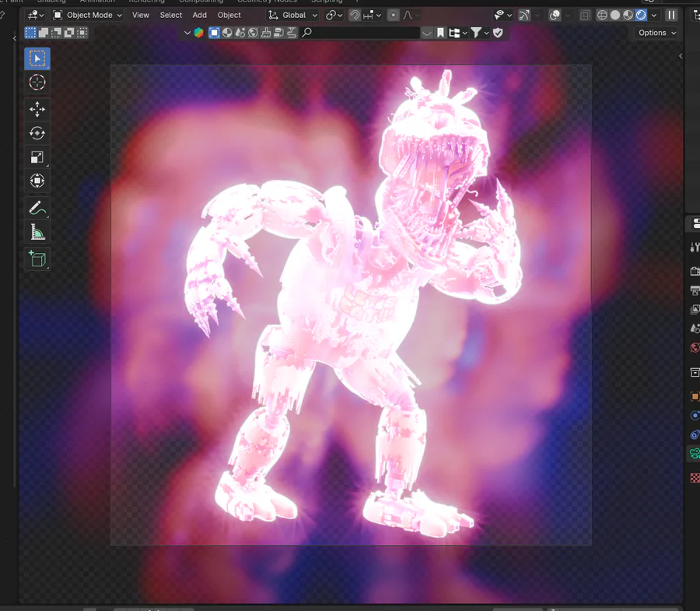Open the Physics properties tab

[695, 416]
